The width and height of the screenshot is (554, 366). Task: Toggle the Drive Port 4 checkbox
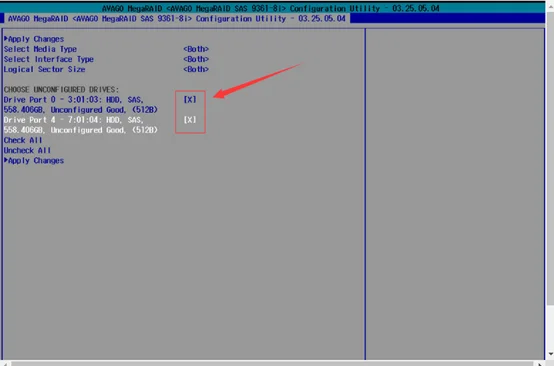[190, 120]
